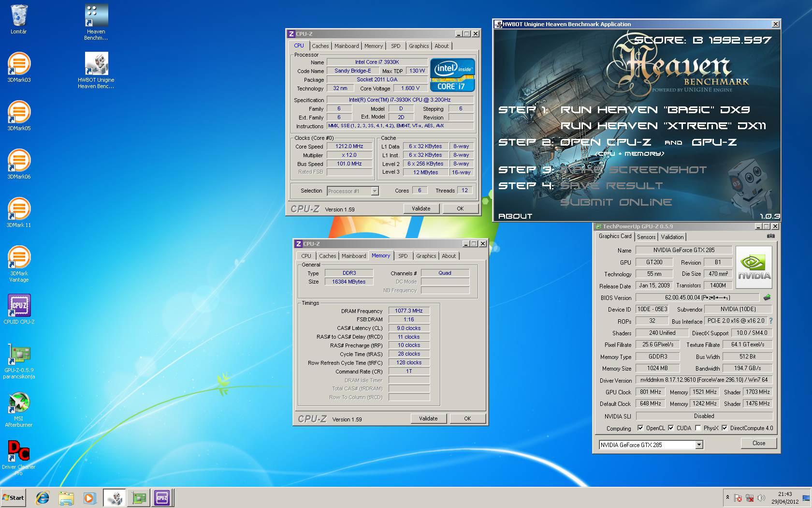The image size is (812, 508).
Task: Open Windows Explorer folder in taskbar
Action: click(66, 498)
